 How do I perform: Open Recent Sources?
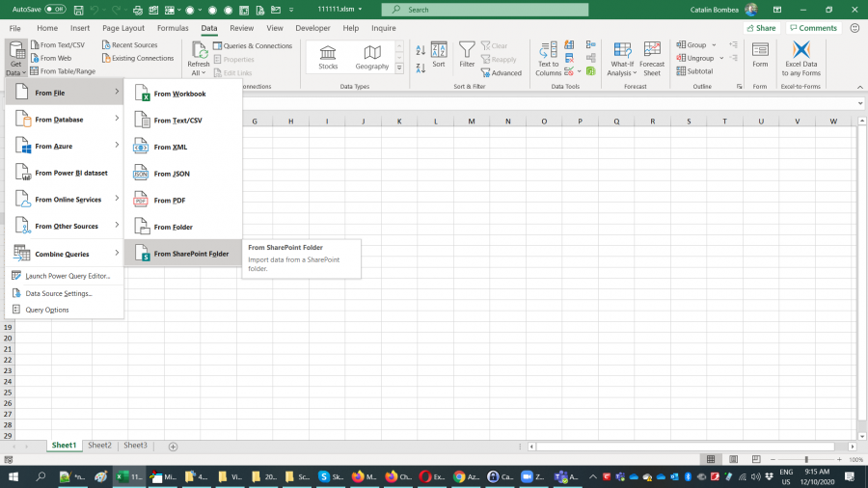(129, 44)
